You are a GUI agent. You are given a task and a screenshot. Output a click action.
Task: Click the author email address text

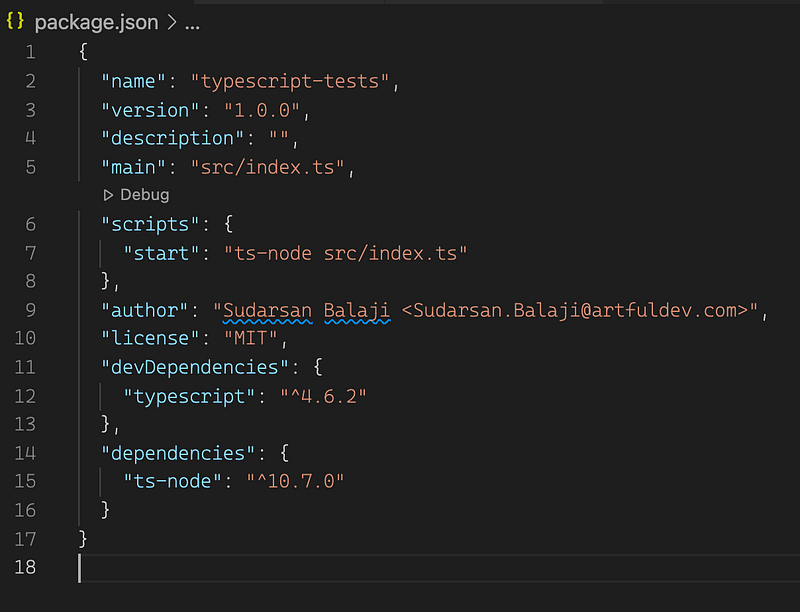pyautogui.click(x=575, y=311)
